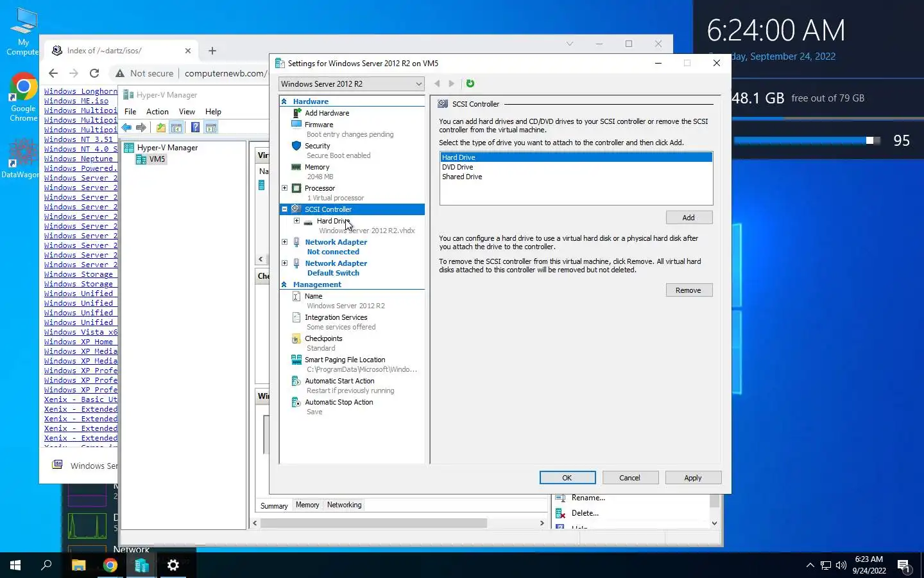The height and width of the screenshot is (578, 924).
Task: Select Shared Drive in drive type list
Action: pos(462,177)
